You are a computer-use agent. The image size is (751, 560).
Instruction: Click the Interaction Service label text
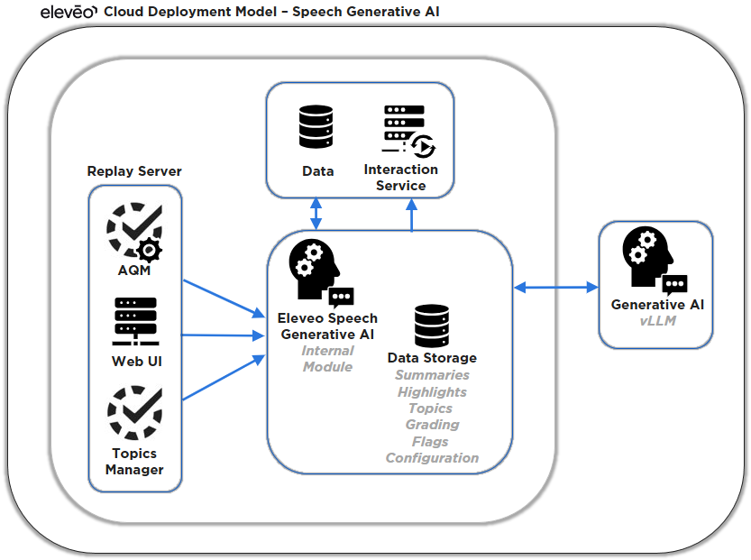pos(400,178)
